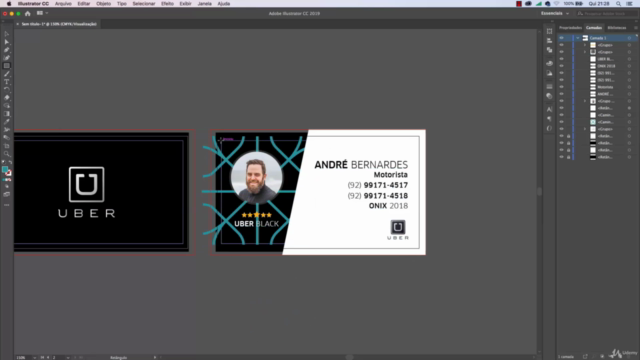Open the OpenType panel dock icon

coord(549,128)
